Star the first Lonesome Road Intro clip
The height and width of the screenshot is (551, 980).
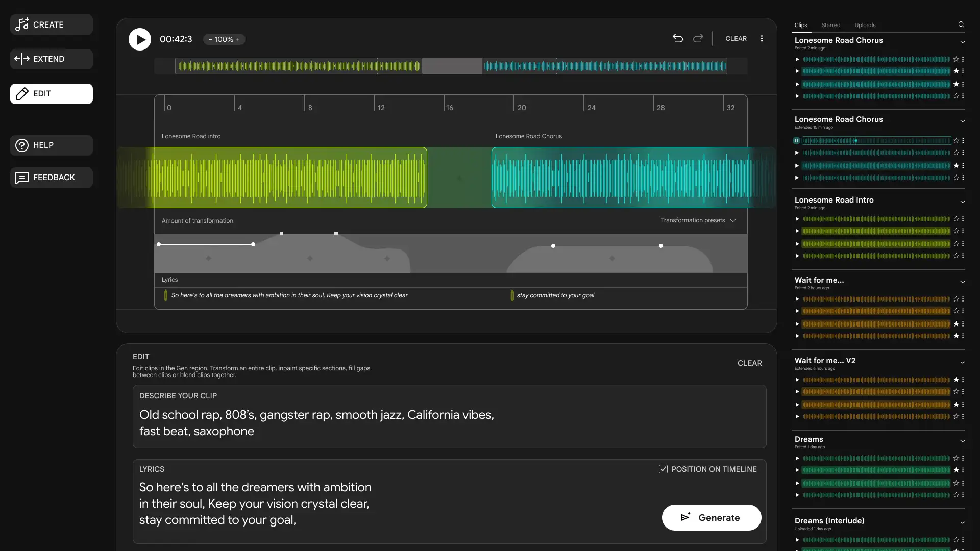click(956, 219)
